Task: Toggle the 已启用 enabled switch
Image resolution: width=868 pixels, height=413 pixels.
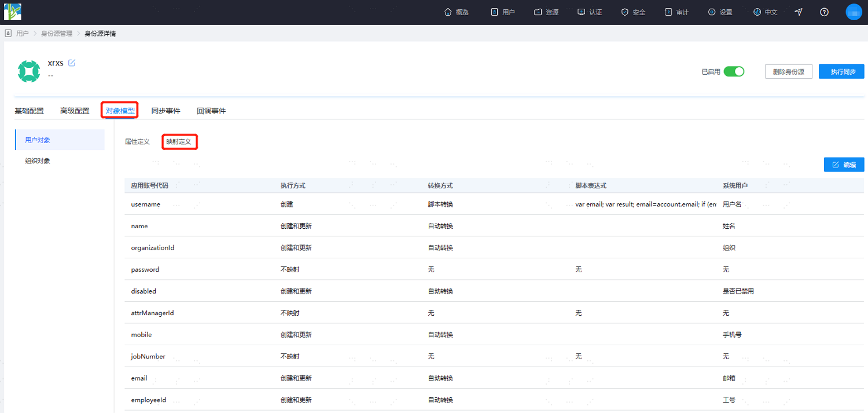Action: pos(734,72)
